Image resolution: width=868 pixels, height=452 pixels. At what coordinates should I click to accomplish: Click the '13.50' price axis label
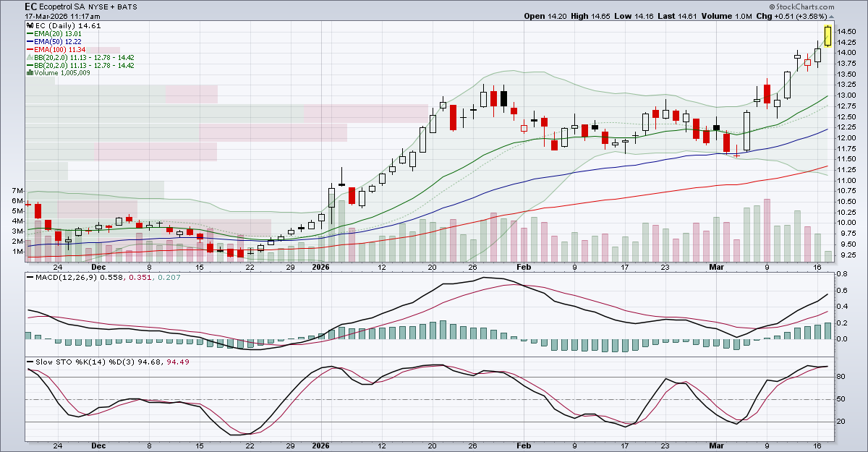(848, 74)
